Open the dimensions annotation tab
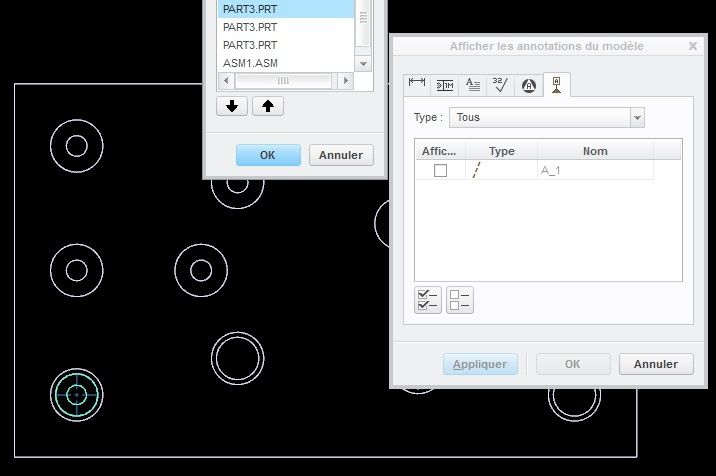Screen dimensions: 716x476 click(416, 85)
